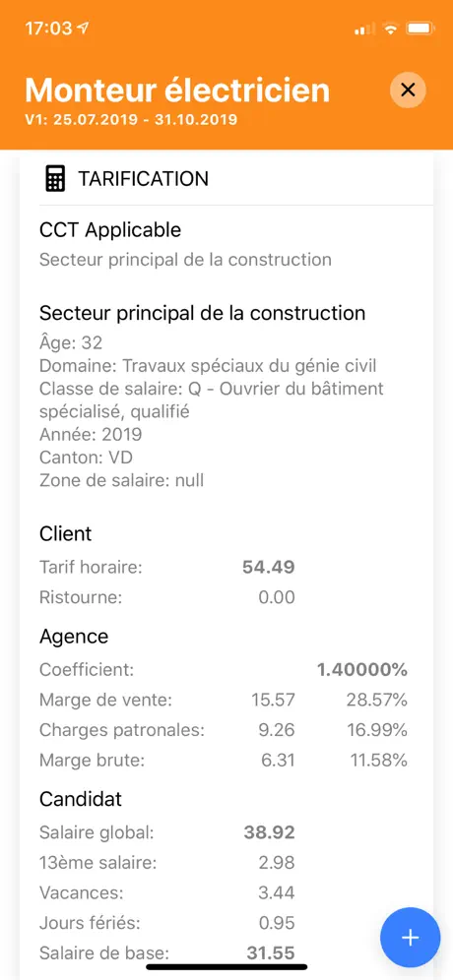Viewport: 453px width, 980px height.
Task: Tap the Salaire global value 38.92
Action: (x=269, y=832)
